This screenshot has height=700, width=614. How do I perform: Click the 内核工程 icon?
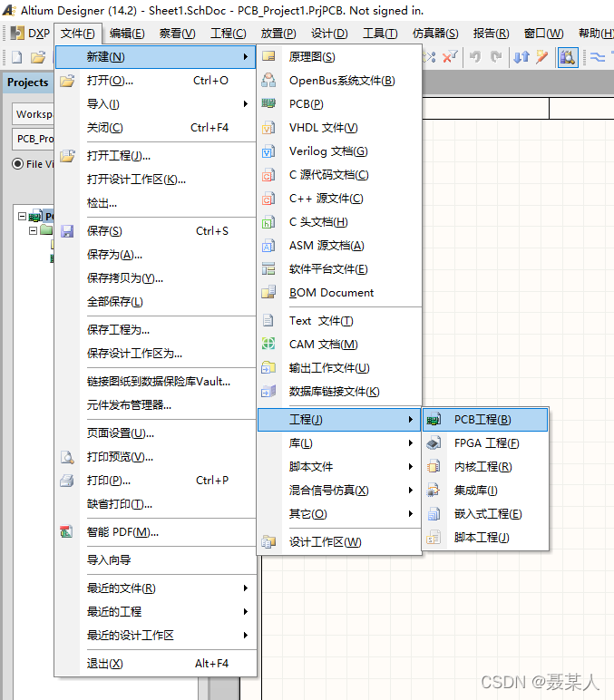click(x=434, y=467)
